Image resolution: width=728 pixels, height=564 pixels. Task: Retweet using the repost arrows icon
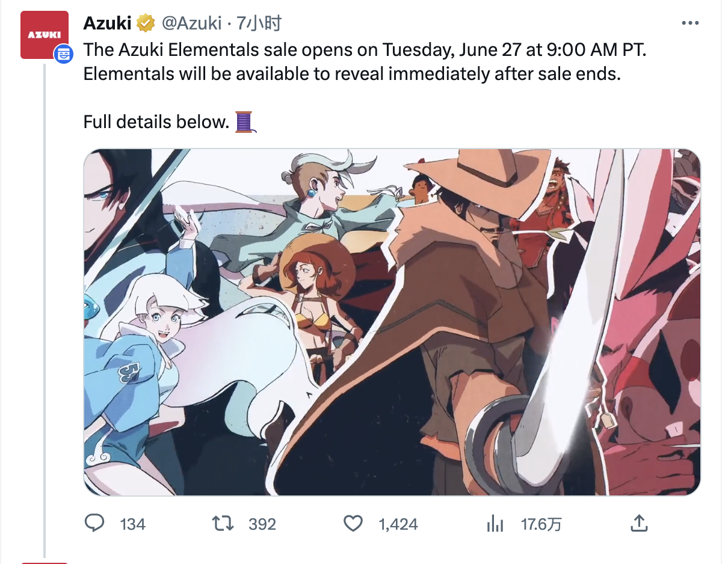224,523
